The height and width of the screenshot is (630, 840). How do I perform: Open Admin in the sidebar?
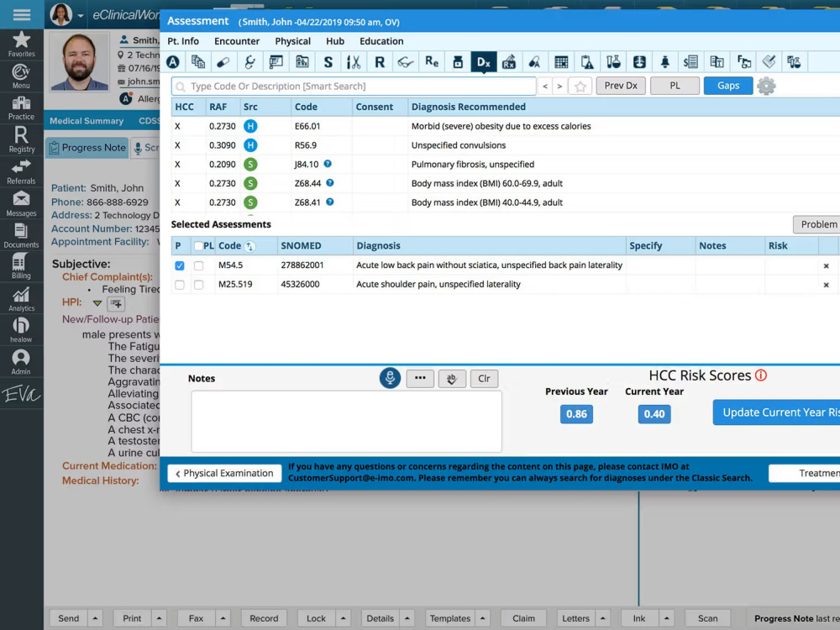point(22,361)
